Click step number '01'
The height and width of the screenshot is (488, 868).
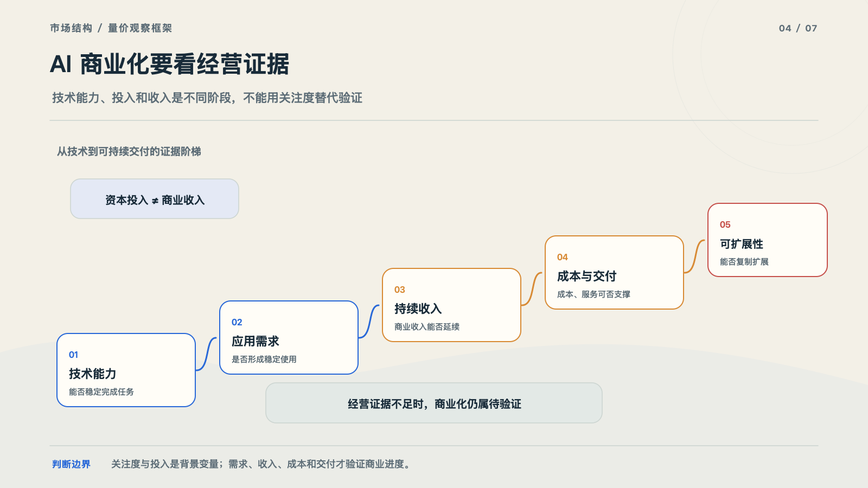tap(73, 355)
